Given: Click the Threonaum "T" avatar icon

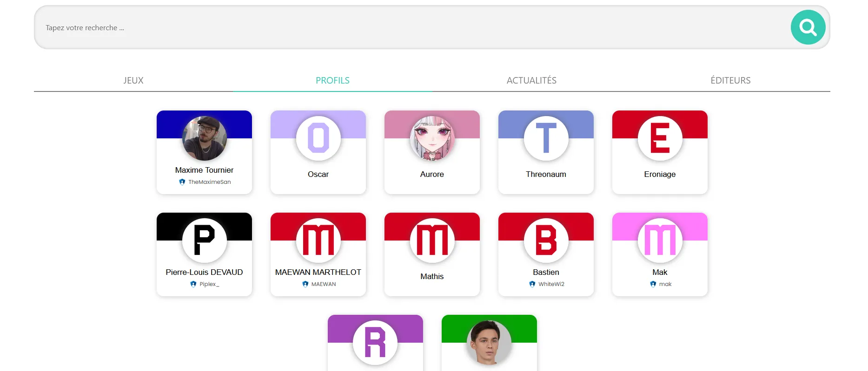Looking at the screenshot, I should pyautogui.click(x=546, y=138).
